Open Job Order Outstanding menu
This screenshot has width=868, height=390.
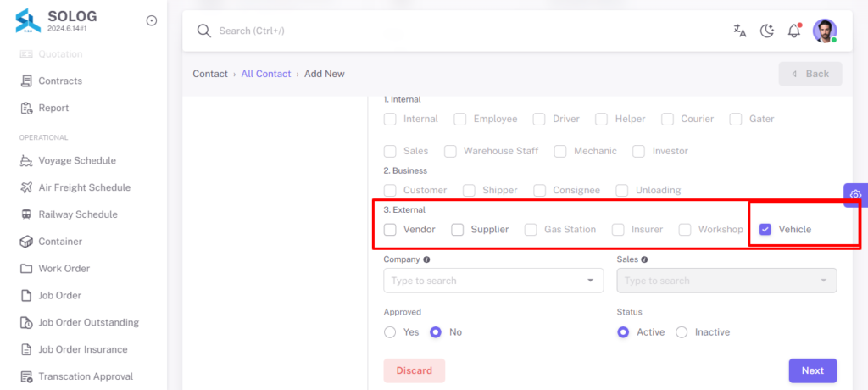[88, 322]
